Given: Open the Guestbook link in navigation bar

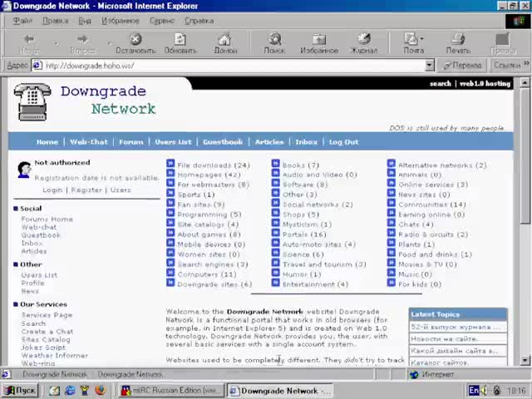Looking at the screenshot, I should pyautogui.click(x=222, y=142).
